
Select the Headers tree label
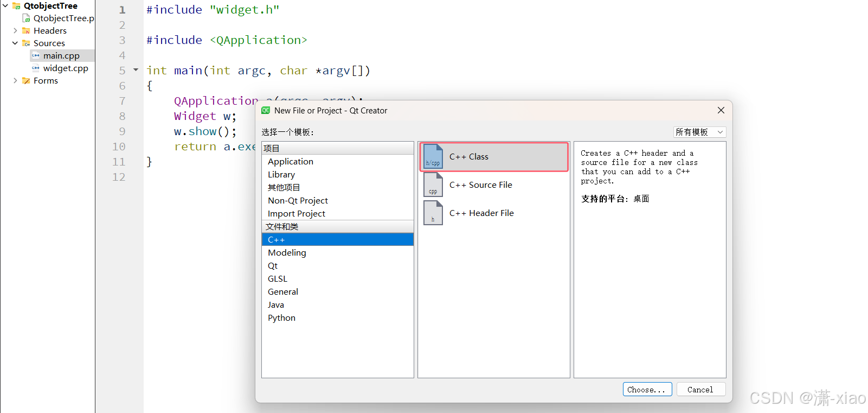pyautogui.click(x=50, y=31)
